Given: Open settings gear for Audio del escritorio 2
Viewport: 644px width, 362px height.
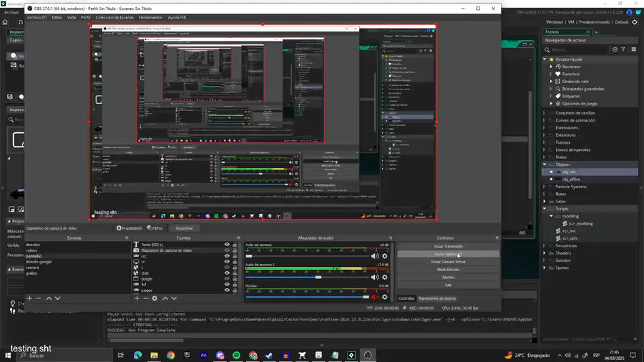Looking at the screenshot, I should (x=385, y=277).
